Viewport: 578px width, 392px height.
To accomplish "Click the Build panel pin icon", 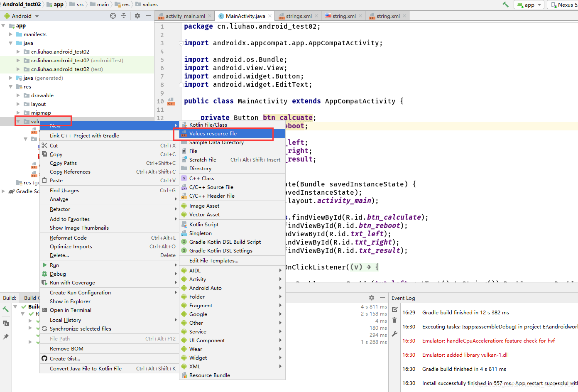I will click(x=6, y=337).
